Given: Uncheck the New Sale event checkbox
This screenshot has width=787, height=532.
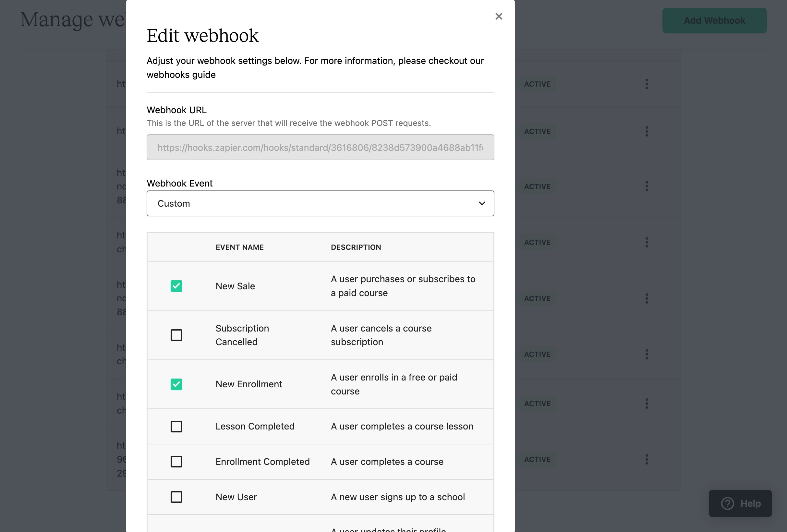Looking at the screenshot, I should point(176,286).
